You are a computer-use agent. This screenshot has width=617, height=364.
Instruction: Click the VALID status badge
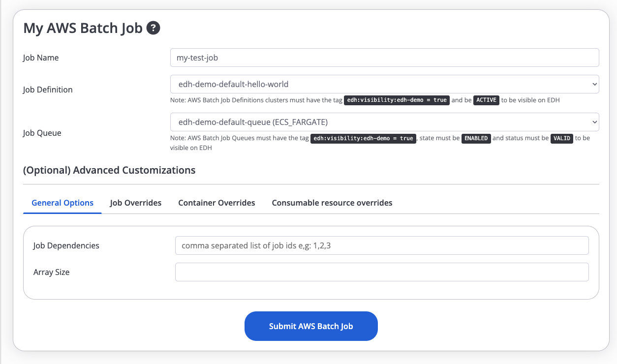(562, 138)
